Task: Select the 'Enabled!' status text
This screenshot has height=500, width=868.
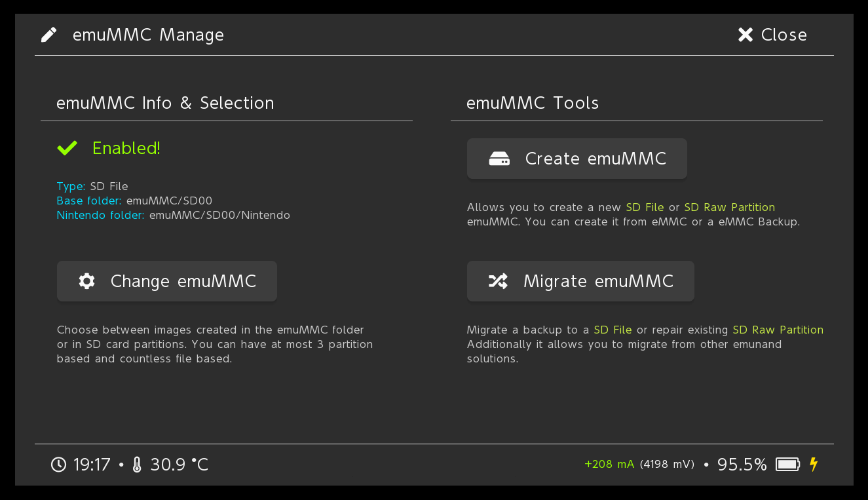Action: (x=126, y=148)
